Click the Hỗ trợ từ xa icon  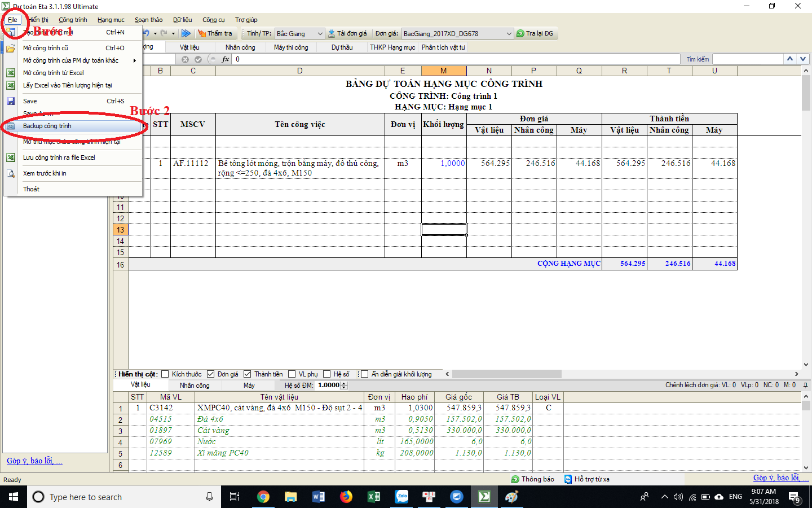click(568, 479)
